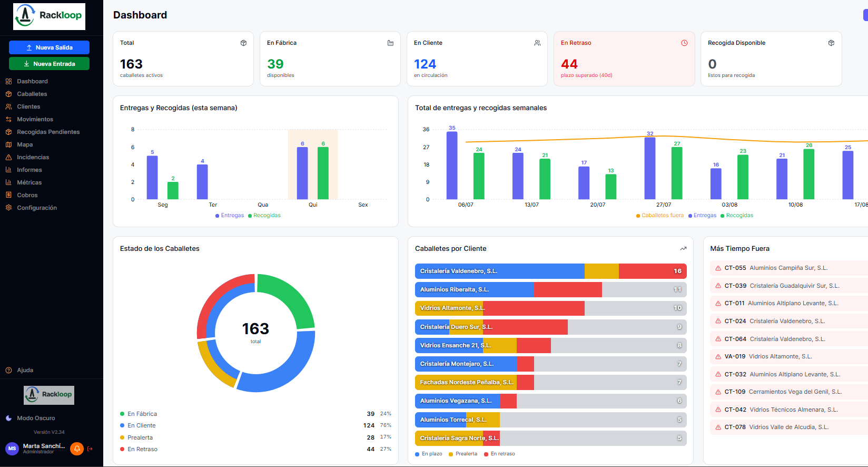The height and width of the screenshot is (467, 868).
Task: Click the Nueva Salida button
Action: pyautogui.click(x=49, y=47)
